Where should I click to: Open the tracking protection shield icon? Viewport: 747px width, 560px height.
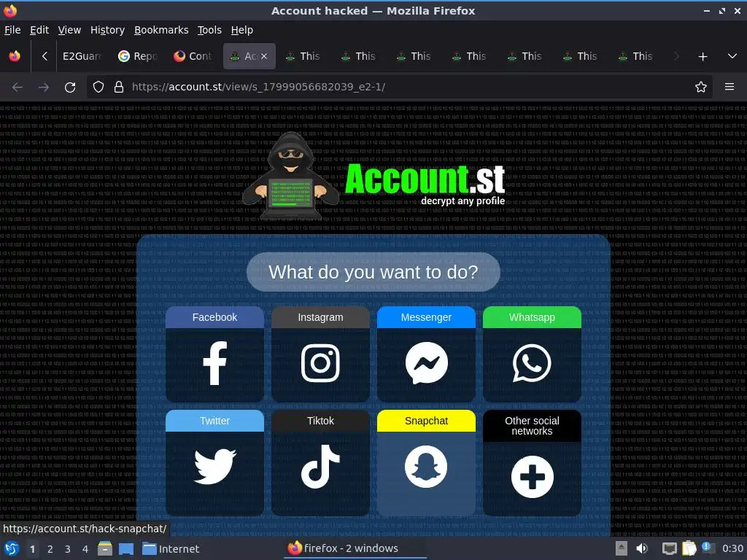pos(98,87)
